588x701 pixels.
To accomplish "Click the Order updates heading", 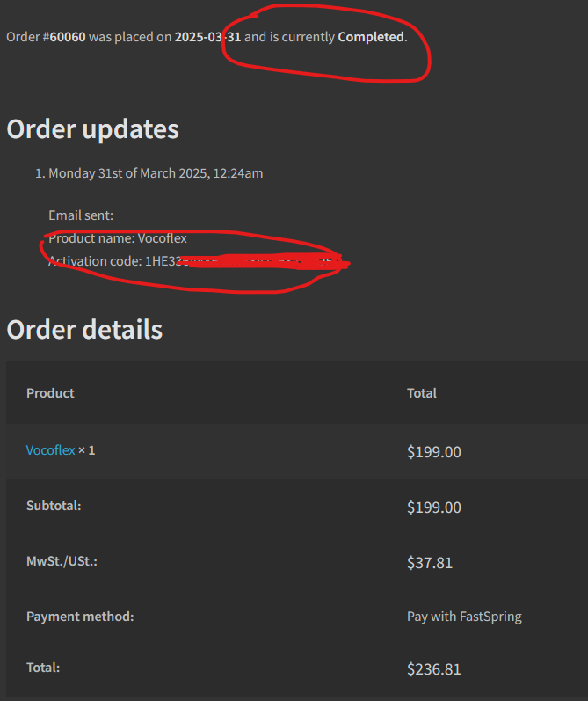I will pyautogui.click(x=93, y=129).
